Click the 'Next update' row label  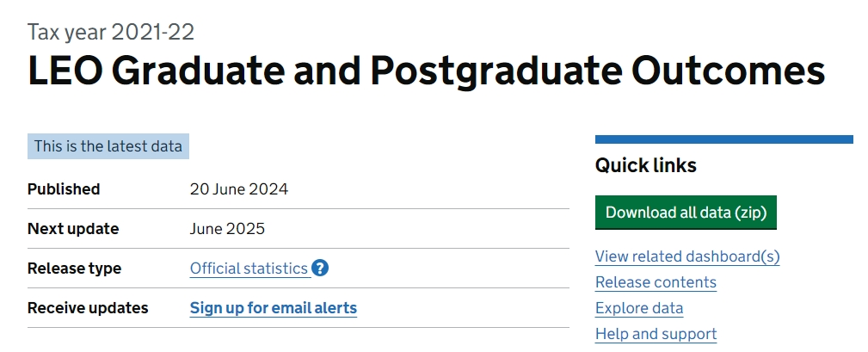(x=73, y=229)
